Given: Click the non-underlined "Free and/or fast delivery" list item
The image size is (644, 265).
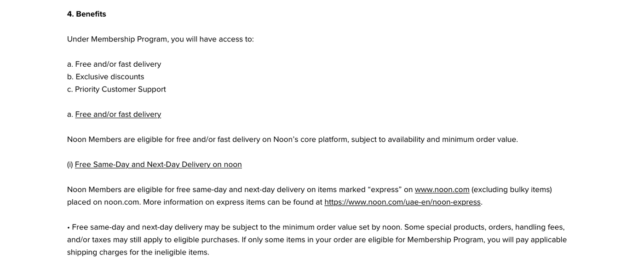Looking at the screenshot, I should [118, 64].
